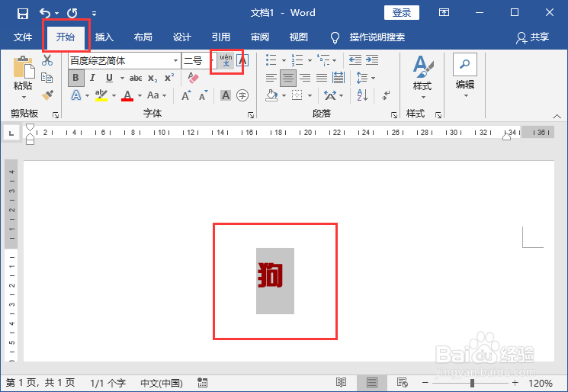Repeat the last action
568x392 pixels.
click(x=72, y=14)
